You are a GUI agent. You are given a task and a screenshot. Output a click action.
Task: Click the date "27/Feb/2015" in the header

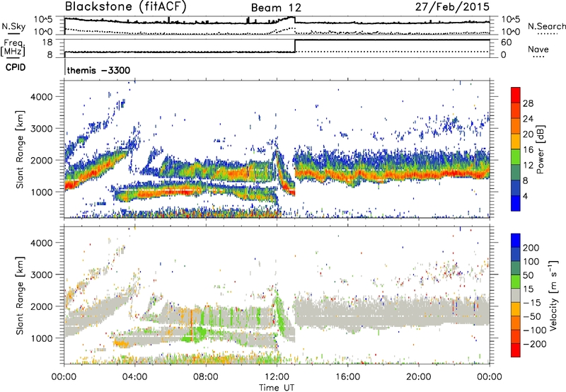point(452,7)
